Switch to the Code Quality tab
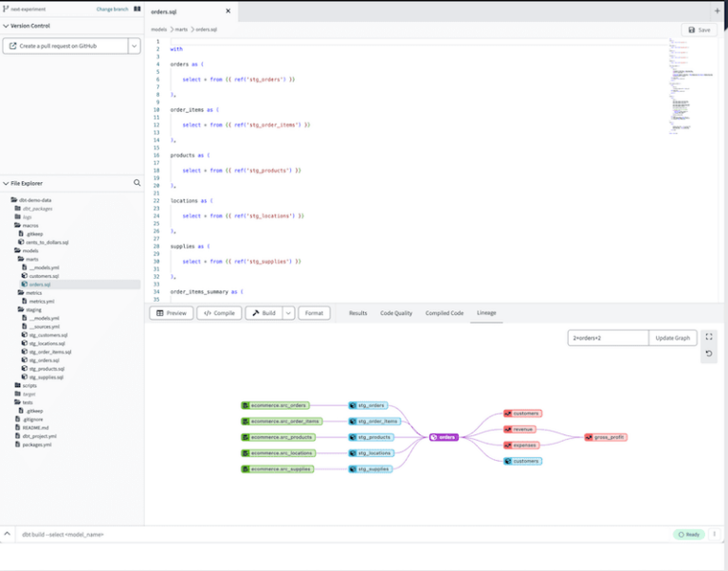The image size is (728, 571). (x=396, y=313)
